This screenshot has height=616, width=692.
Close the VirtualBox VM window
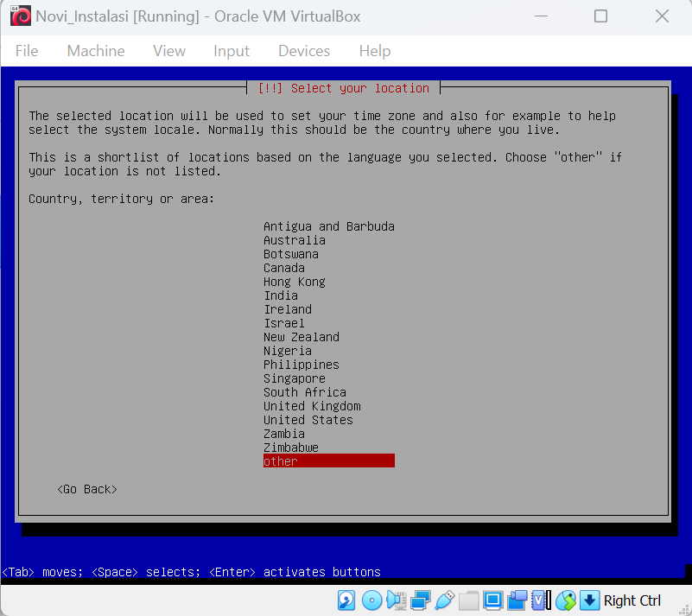point(662,16)
